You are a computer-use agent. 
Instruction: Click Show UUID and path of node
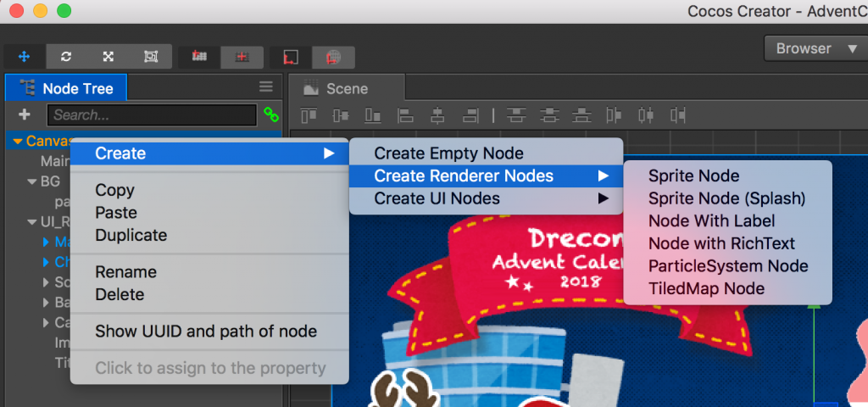pos(205,332)
